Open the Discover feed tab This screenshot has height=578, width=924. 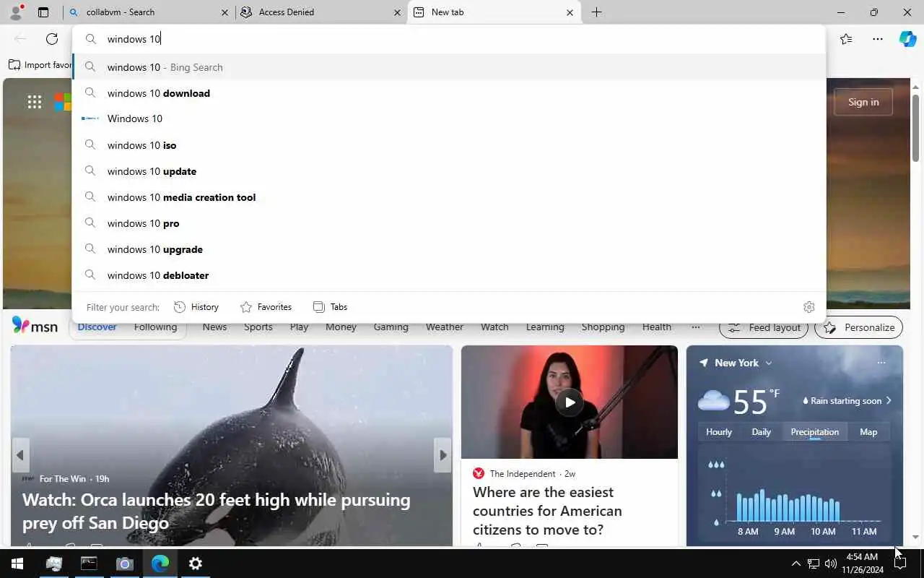(97, 327)
